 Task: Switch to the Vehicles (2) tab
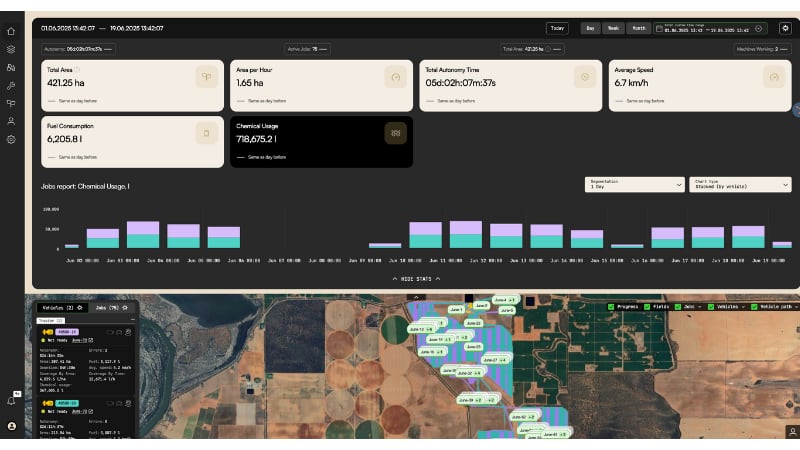[x=62, y=308]
